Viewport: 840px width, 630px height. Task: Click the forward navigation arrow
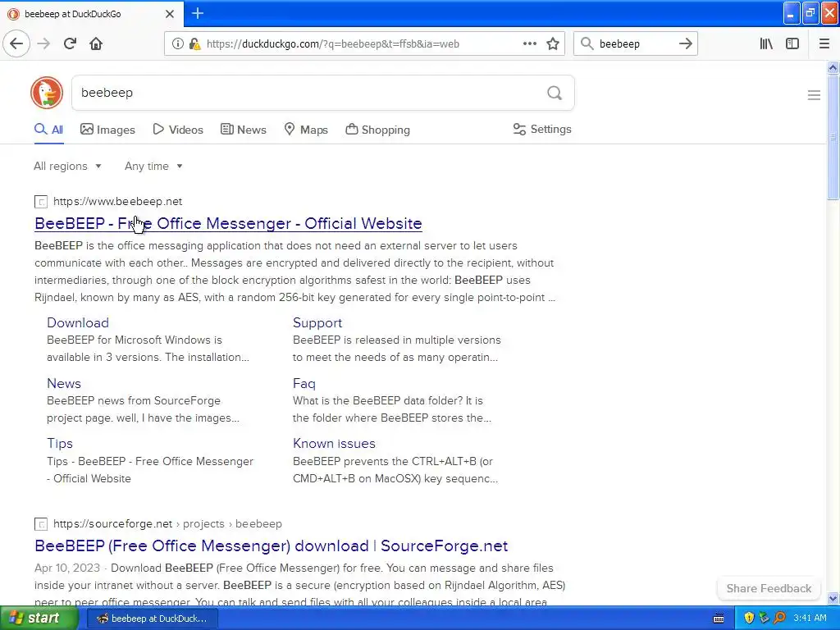tap(44, 43)
